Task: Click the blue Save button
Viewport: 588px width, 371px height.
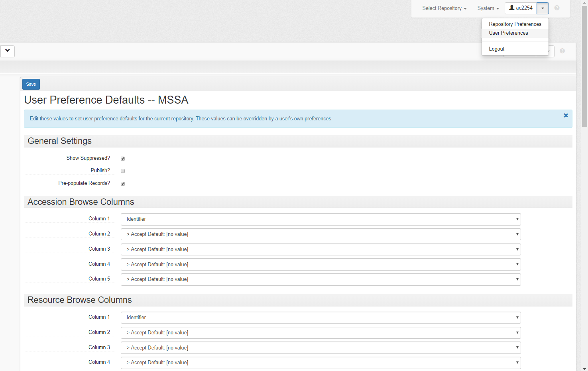Action: pyautogui.click(x=31, y=84)
